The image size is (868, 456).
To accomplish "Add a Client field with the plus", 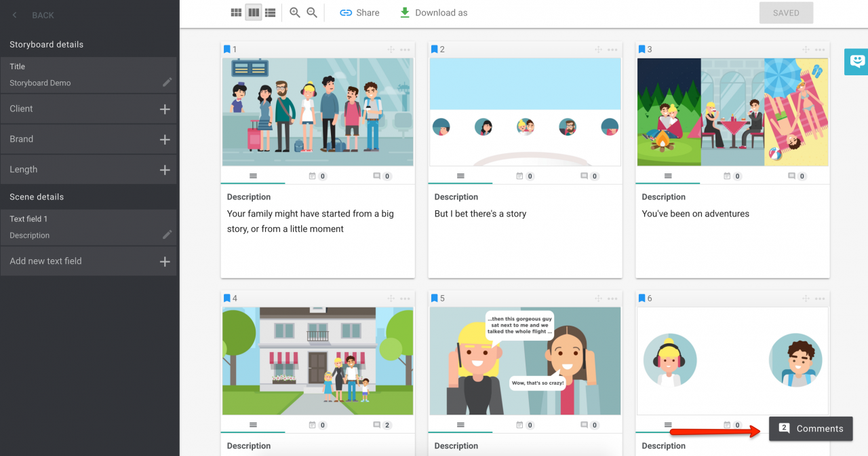I will pyautogui.click(x=165, y=109).
